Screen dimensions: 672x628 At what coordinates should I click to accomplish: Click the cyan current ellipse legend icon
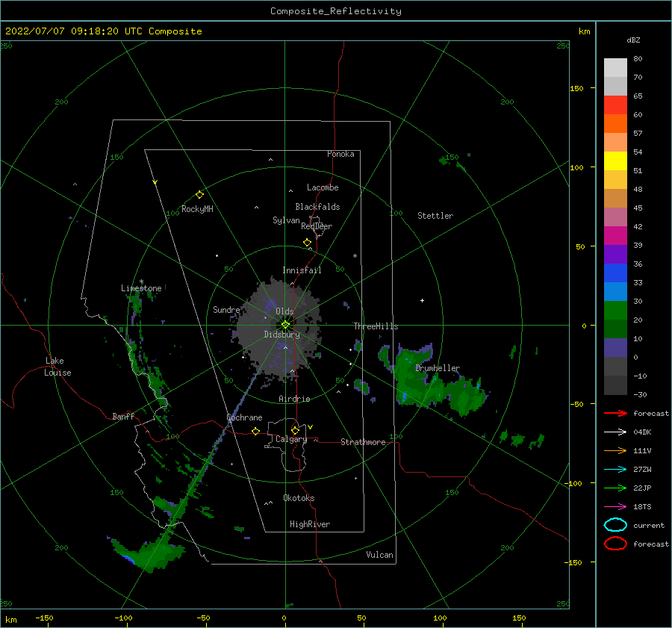point(615,525)
